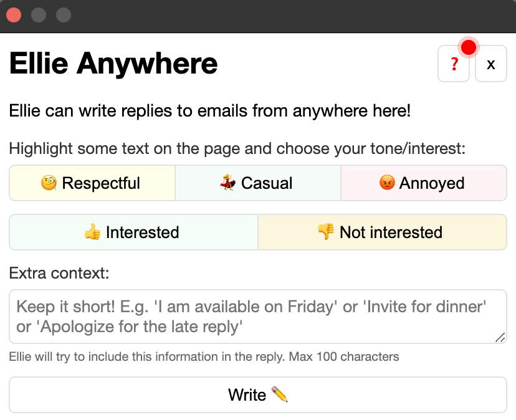Click the thumbs down emoji
The width and height of the screenshot is (516, 420).
tap(326, 232)
